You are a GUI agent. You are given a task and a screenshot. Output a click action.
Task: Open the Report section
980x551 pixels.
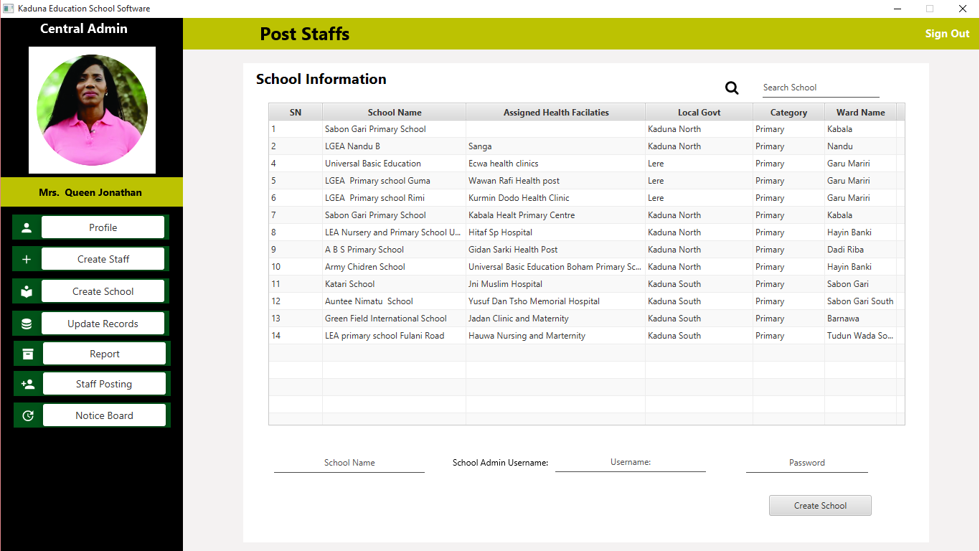[x=105, y=354]
